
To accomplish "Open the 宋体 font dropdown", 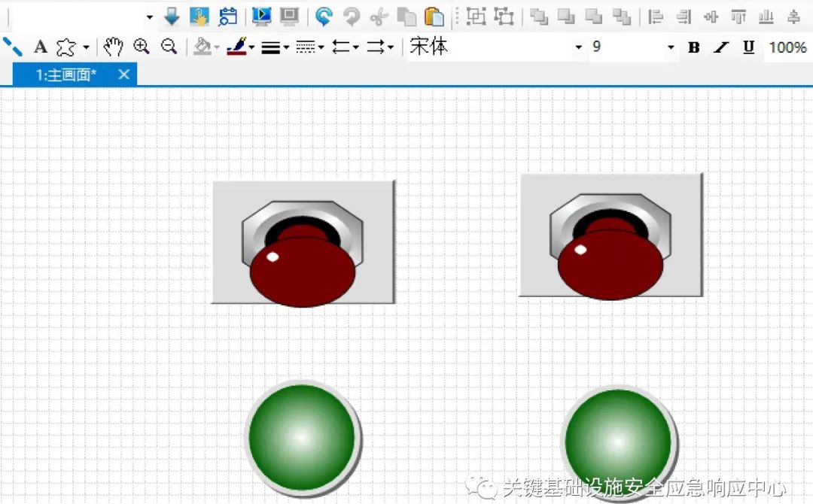I will coord(579,47).
